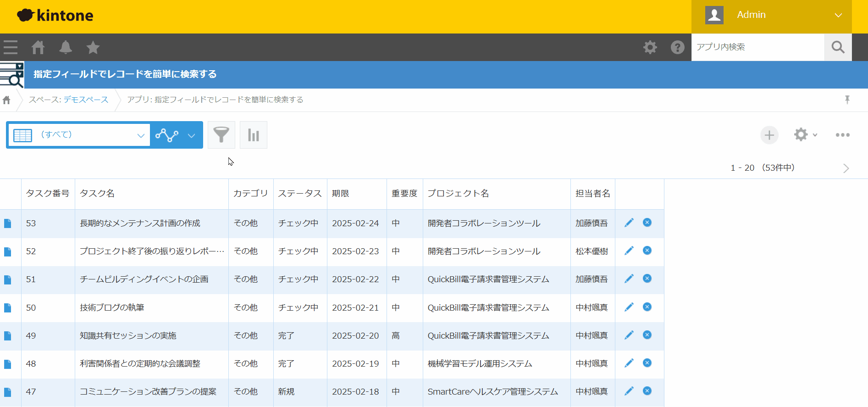Open the bar chart aggregate icon
The height and width of the screenshot is (407, 868).
254,135
